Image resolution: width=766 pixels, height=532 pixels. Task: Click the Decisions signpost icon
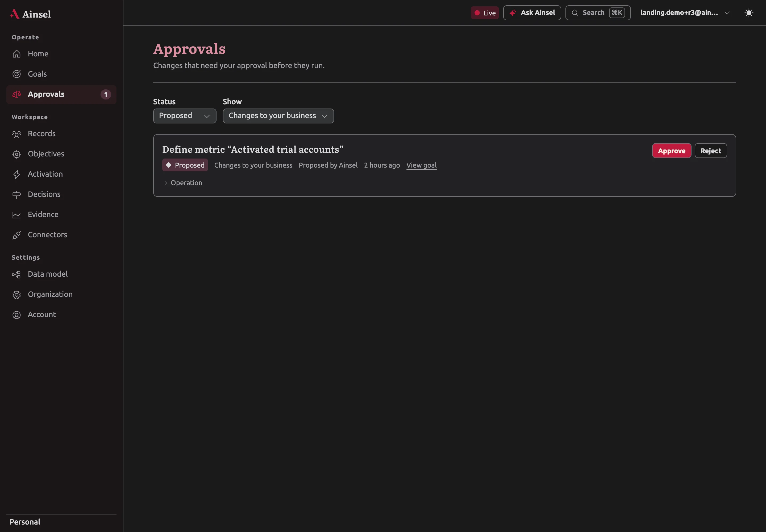coord(17,195)
